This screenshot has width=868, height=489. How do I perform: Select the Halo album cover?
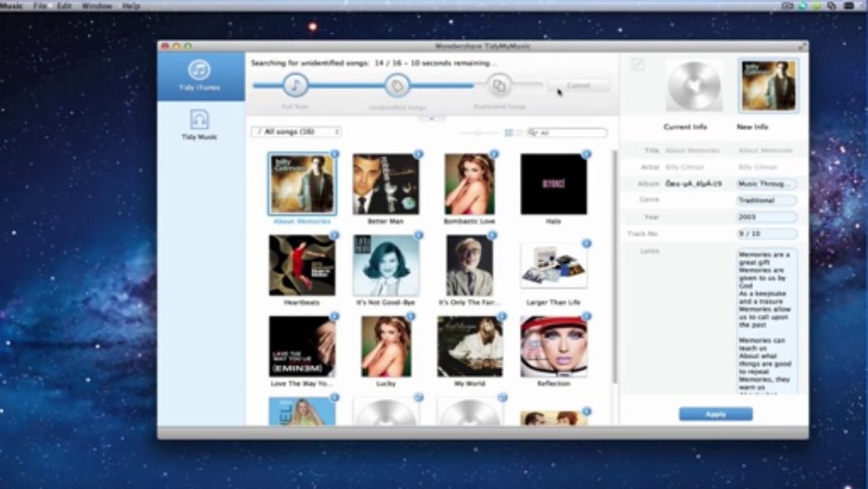click(x=553, y=183)
